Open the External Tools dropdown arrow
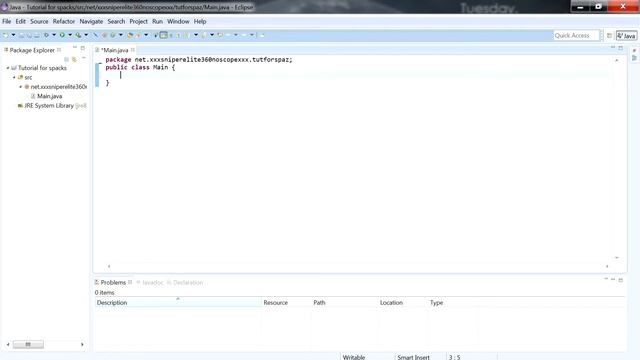The height and width of the screenshot is (360, 640). (86, 35)
